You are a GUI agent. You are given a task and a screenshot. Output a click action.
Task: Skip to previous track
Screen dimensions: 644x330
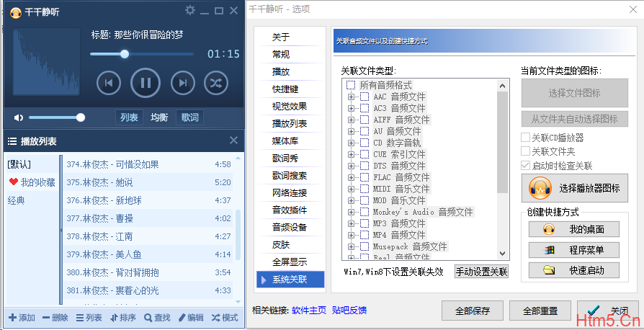point(109,83)
